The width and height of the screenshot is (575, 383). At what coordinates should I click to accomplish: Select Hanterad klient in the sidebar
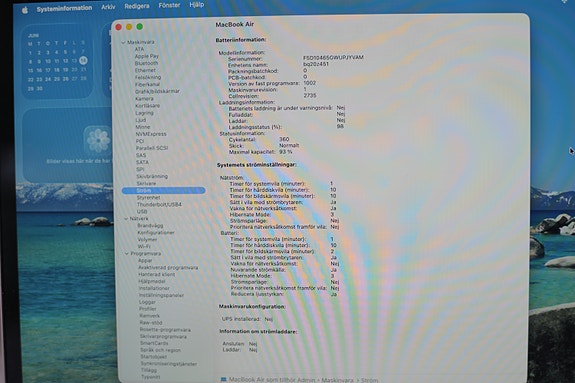coord(157,274)
